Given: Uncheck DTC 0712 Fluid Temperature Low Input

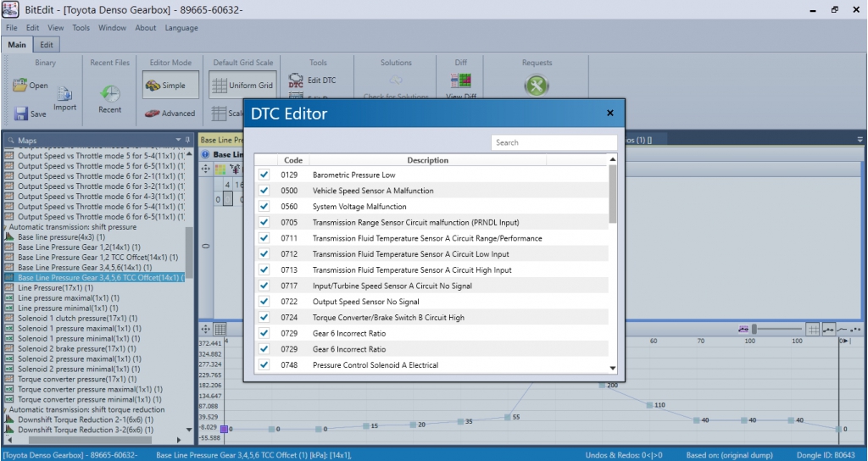Looking at the screenshot, I should pos(264,254).
